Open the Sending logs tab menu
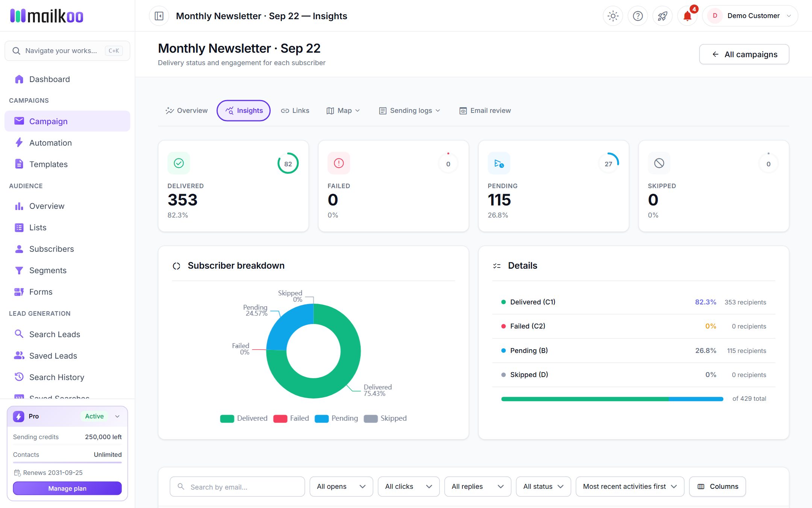 409,111
